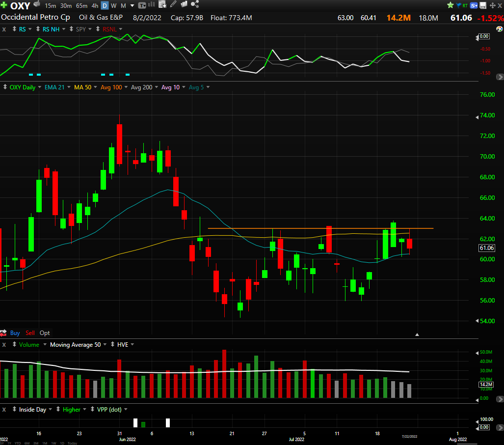Toggle the RT real-time indicator

click(465, 5)
